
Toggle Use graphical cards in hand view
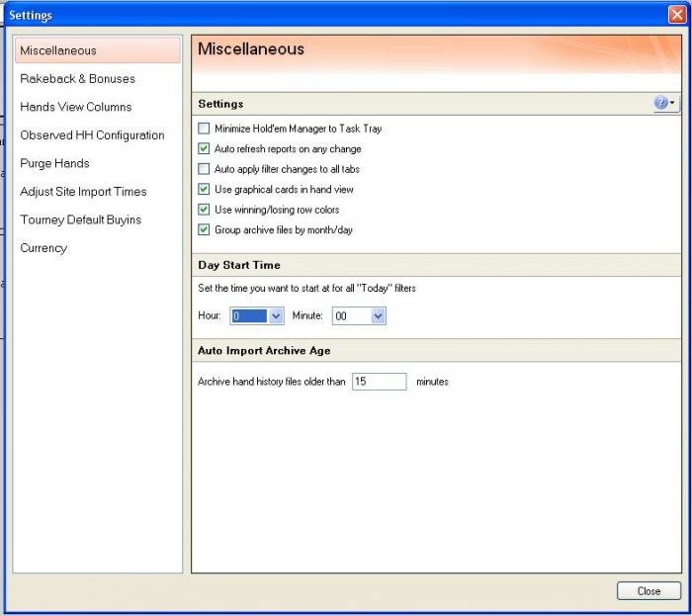coord(204,189)
